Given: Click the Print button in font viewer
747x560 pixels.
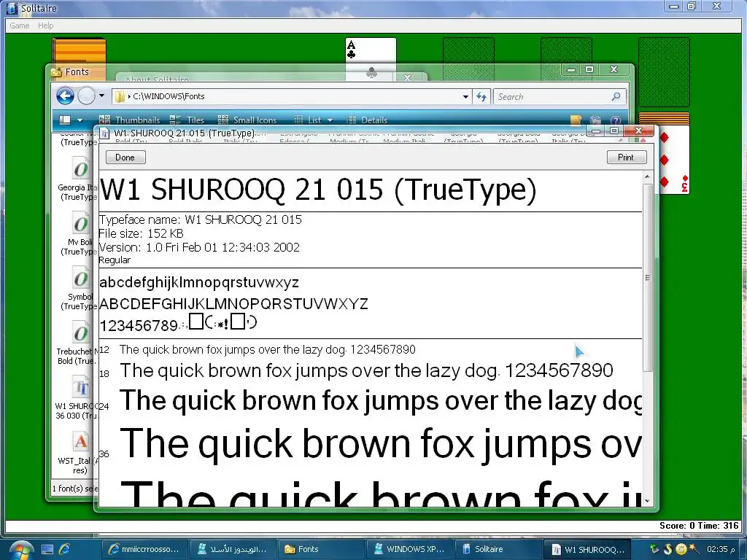Looking at the screenshot, I should pyautogui.click(x=626, y=157).
